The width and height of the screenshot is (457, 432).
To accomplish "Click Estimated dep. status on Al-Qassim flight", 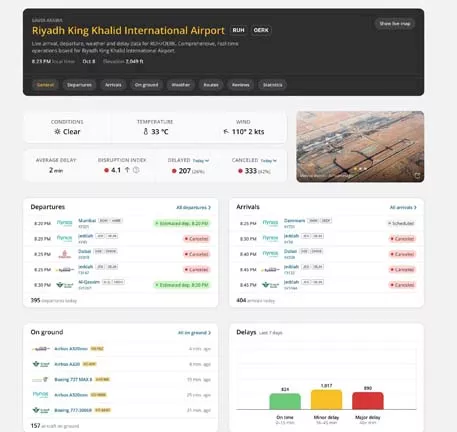I will point(182,285).
